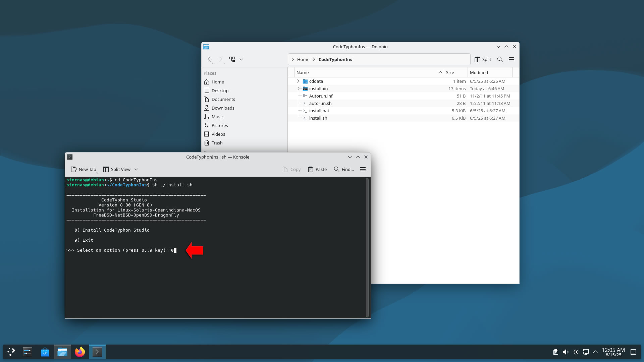Open Find in Konsole
The width and height of the screenshot is (644, 362).
click(344, 169)
